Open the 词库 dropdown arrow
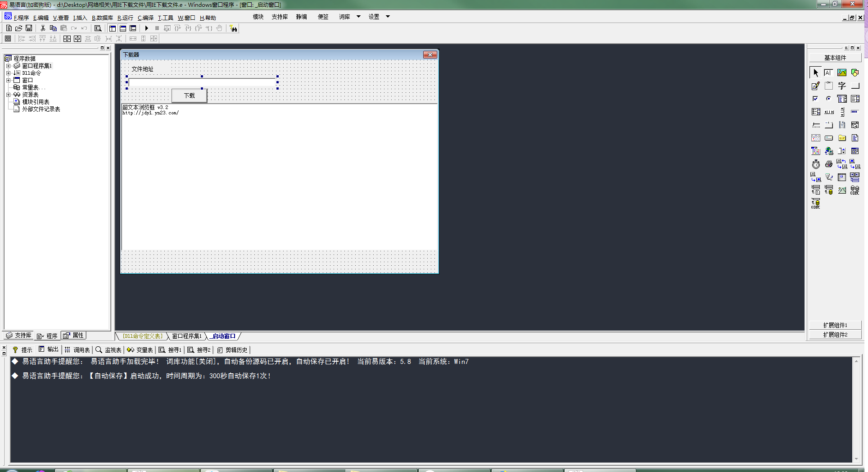Screen dimensions: 868x472 point(358,17)
